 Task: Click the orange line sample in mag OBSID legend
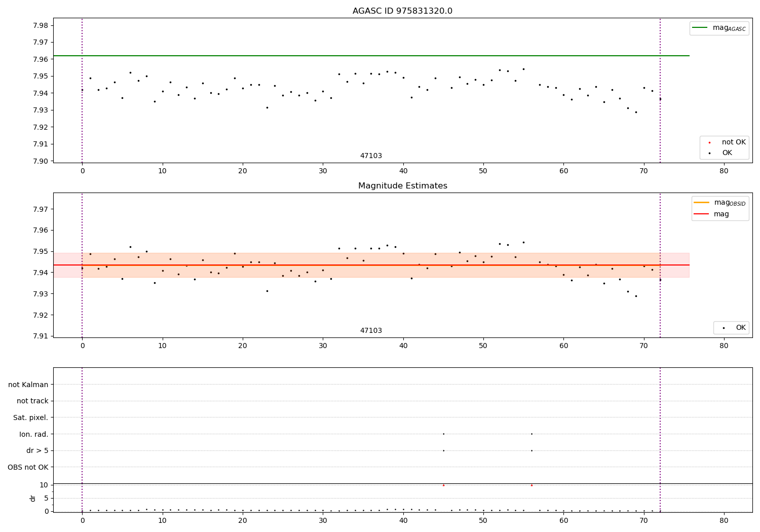click(701, 203)
